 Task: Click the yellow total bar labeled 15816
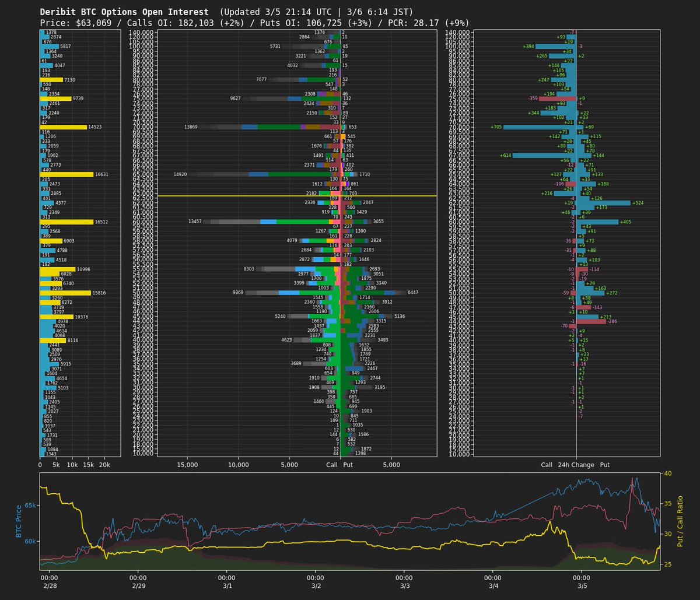(65, 293)
